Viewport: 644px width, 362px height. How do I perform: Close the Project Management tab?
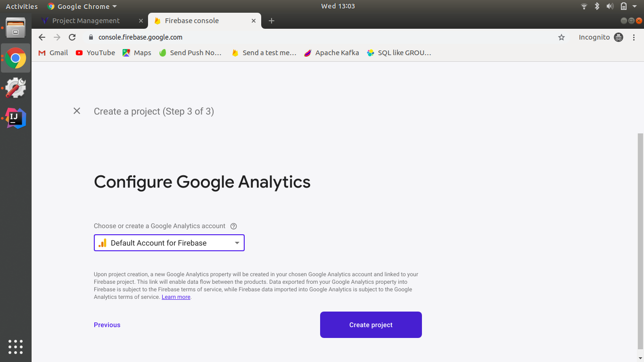pyautogui.click(x=141, y=21)
